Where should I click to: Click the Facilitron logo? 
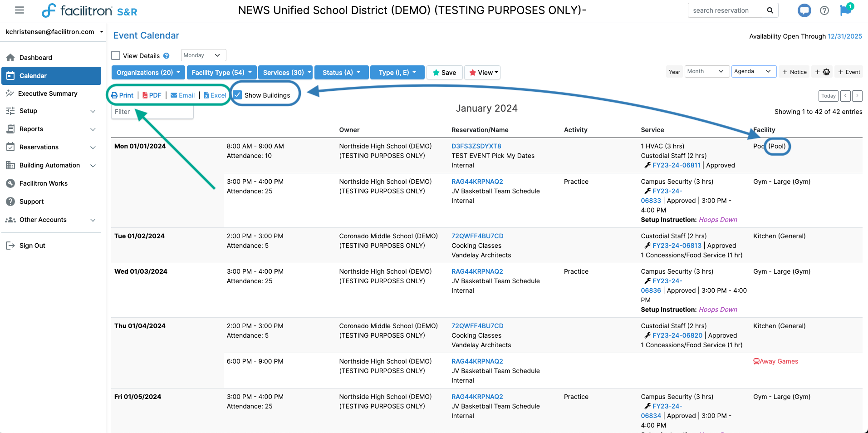click(x=89, y=10)
